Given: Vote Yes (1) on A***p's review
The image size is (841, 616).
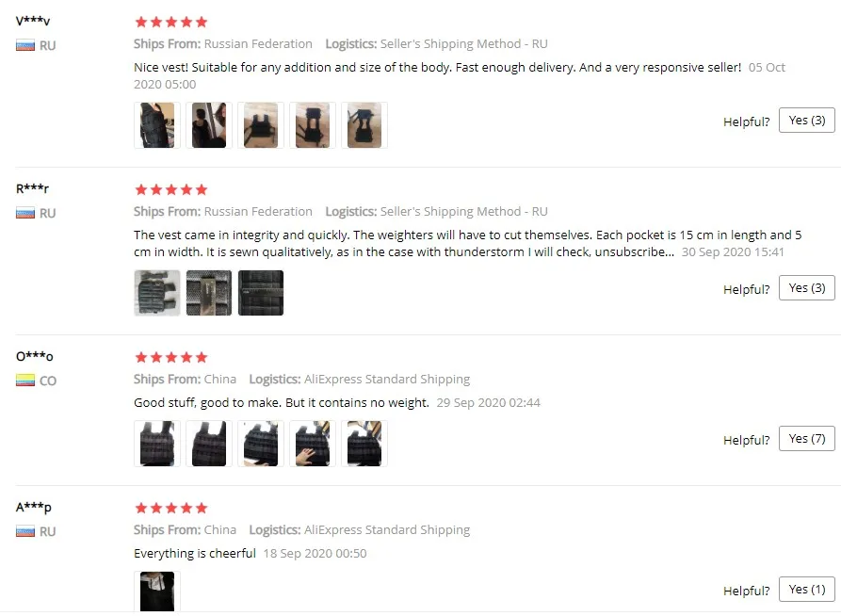Looking at the screenshot, I should [807, 590].
